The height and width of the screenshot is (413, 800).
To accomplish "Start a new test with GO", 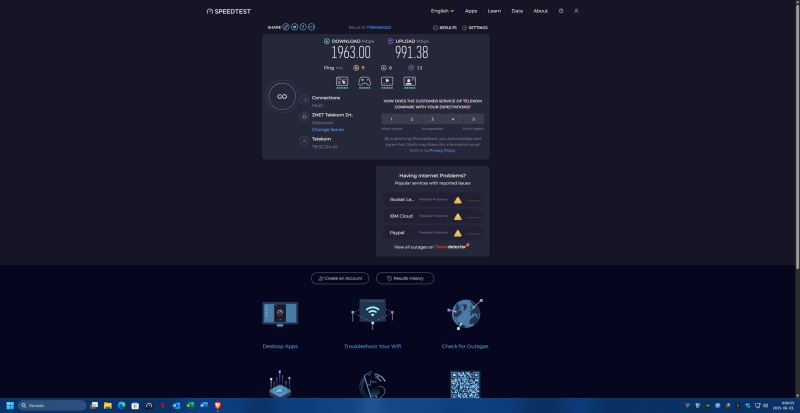I will point(282,96).
